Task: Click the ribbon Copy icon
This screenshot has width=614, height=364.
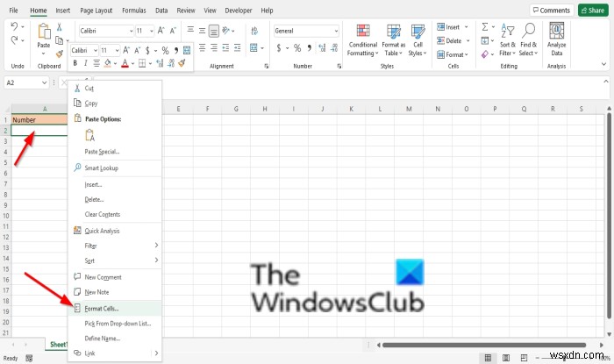Action: pyautogui.click(x=60, y=40)
